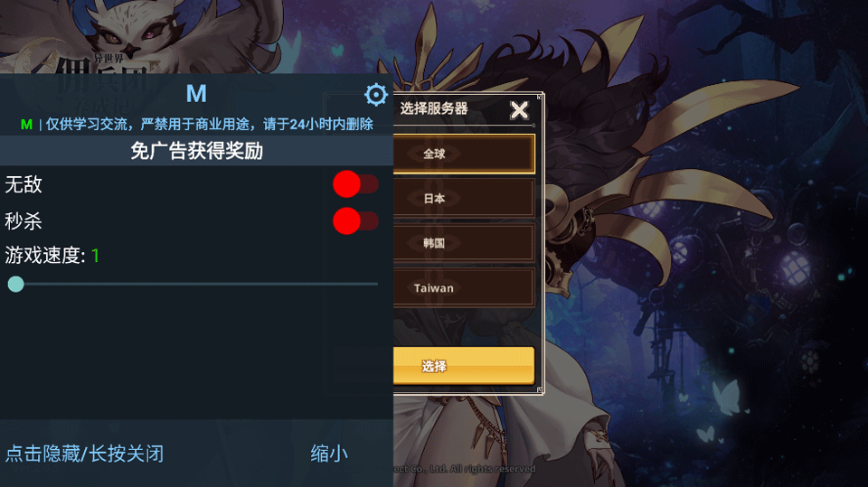Select the 全球 server option
Viewport: 868px width, 487px height.
464,154
